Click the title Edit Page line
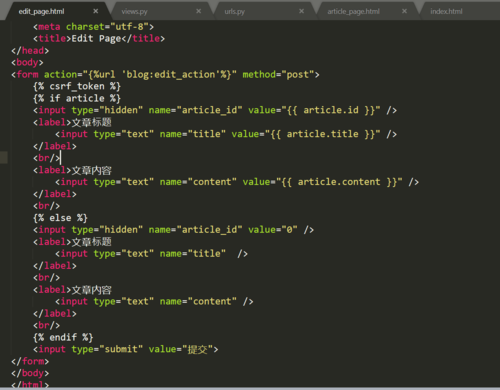 point(99,39)
